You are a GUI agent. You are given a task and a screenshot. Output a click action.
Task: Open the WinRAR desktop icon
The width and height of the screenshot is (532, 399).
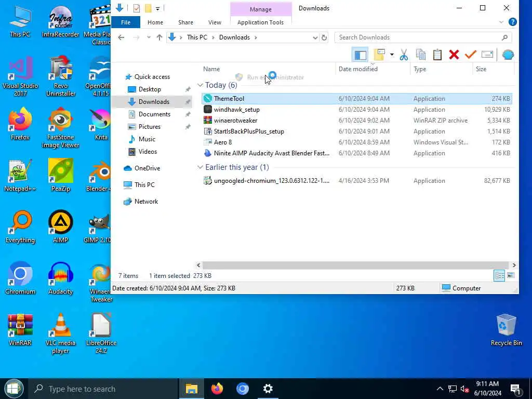(20, 329)
